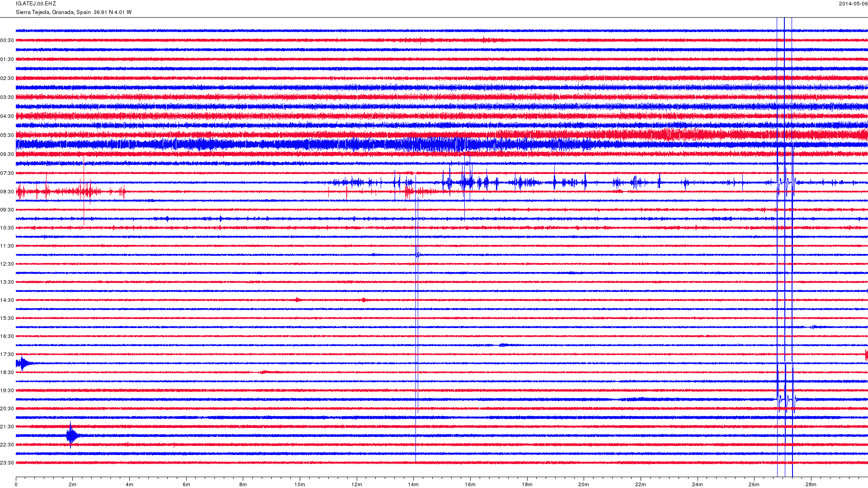The image size is (868, 488).
Task: Click the 11:30 time label
Action: pos(7,246)
